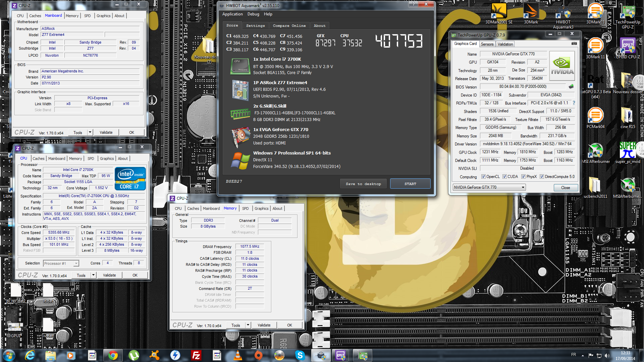Click Intel Core i7 badge in CPU-Z
Screen dimensions: 644x362
[x=130, y=178]
